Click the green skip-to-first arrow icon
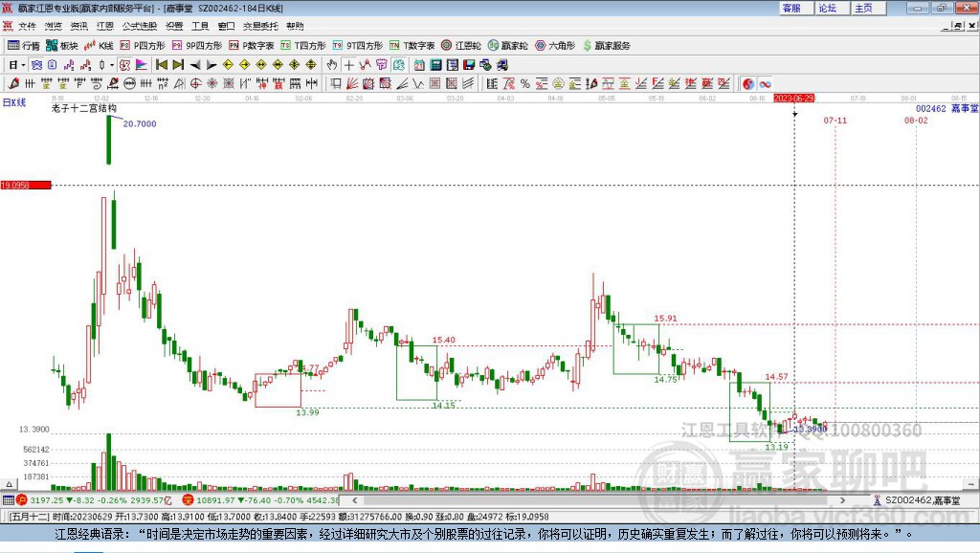 pyautogui.click(x=162, y=65)
